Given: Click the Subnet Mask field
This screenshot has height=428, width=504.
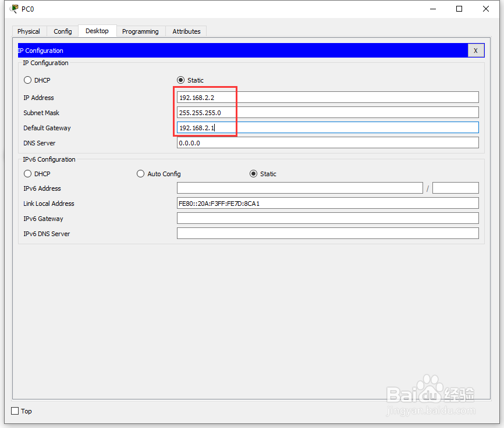Looking at the screenshot, I should tap(328, 112).
